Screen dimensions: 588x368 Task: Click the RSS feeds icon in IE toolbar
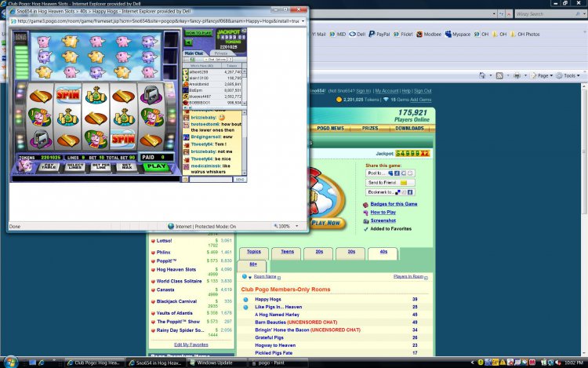pyautogui.click(x=499, y=75)
